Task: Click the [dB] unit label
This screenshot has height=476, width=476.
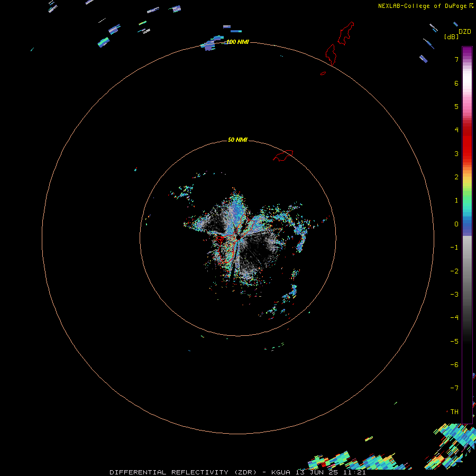Action: (452, 36)
